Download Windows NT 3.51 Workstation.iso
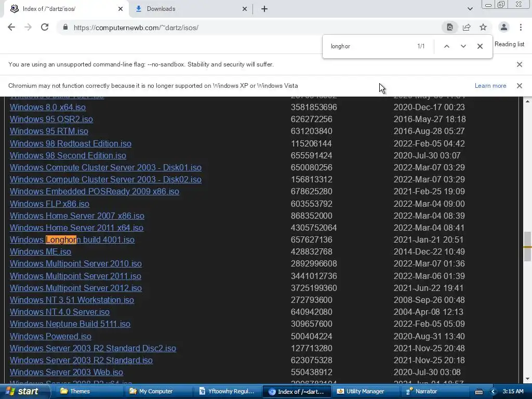This screenshot has height=399, width=532. [72, 300]
